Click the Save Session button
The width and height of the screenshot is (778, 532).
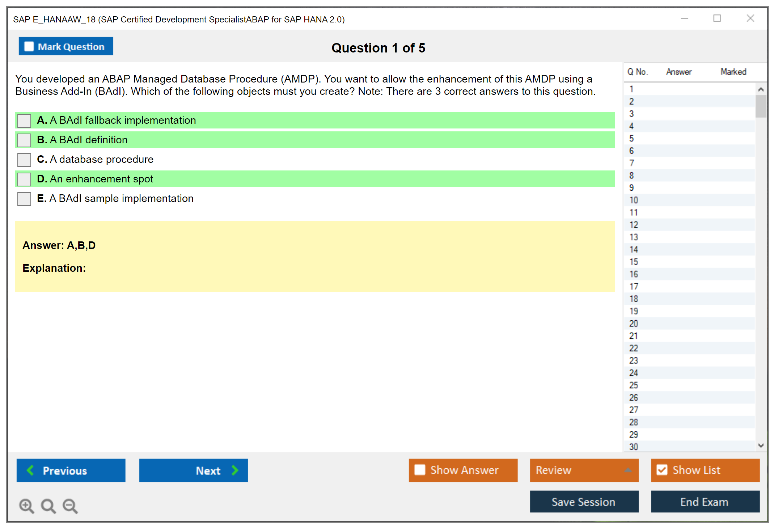pyautogui.click(x=584, y=502)
